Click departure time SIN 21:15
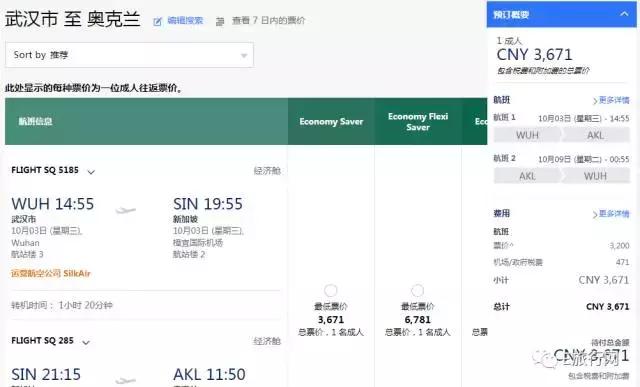This screenshot has height=387, width=640. tap(46, 374)
